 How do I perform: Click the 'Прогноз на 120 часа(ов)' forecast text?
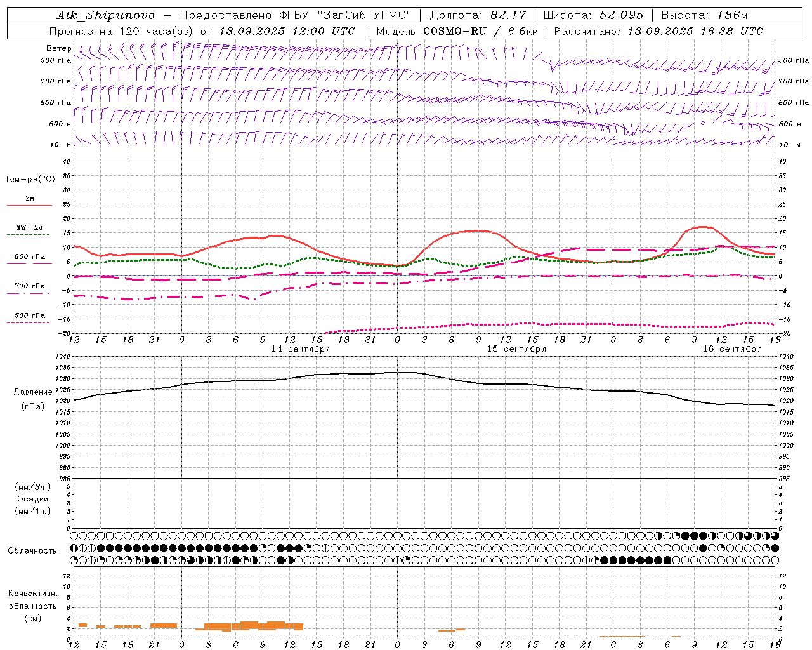(x=122, y=31)
